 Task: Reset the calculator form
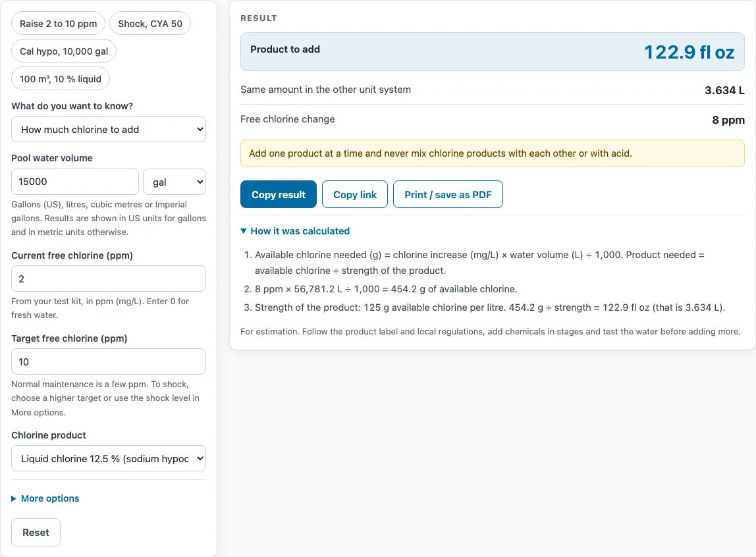click(x=36, y=533)
